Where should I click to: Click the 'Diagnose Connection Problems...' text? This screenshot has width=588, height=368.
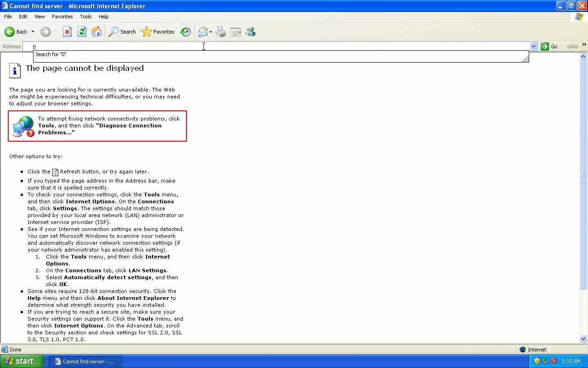pos(100,129)
